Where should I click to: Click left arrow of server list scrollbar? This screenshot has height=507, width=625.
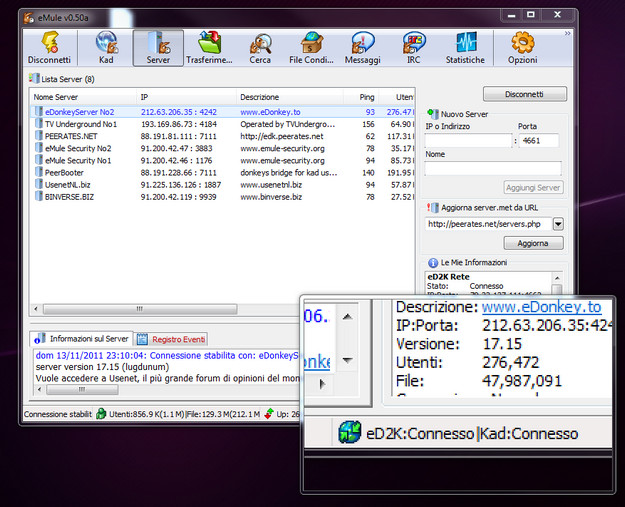coord(36,309)
